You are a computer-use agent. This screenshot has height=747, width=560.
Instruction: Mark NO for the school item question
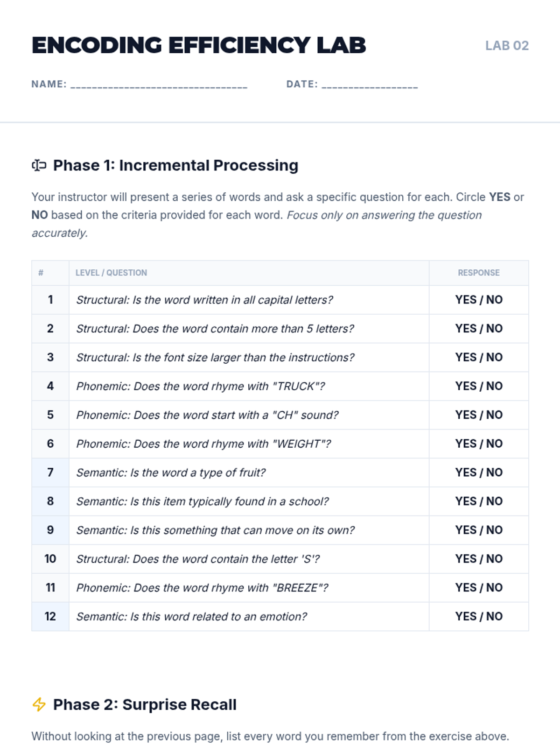click(495, 501)
